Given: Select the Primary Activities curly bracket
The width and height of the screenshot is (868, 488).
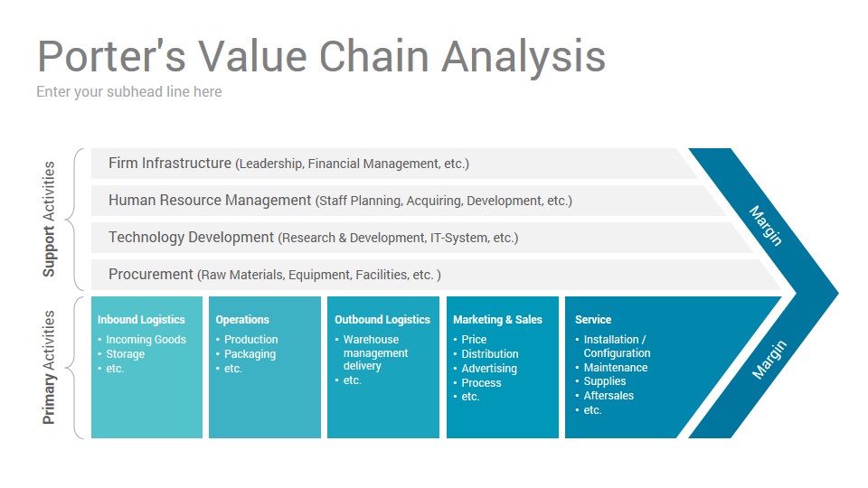Looking at the screenshot, I should (75, 368).
